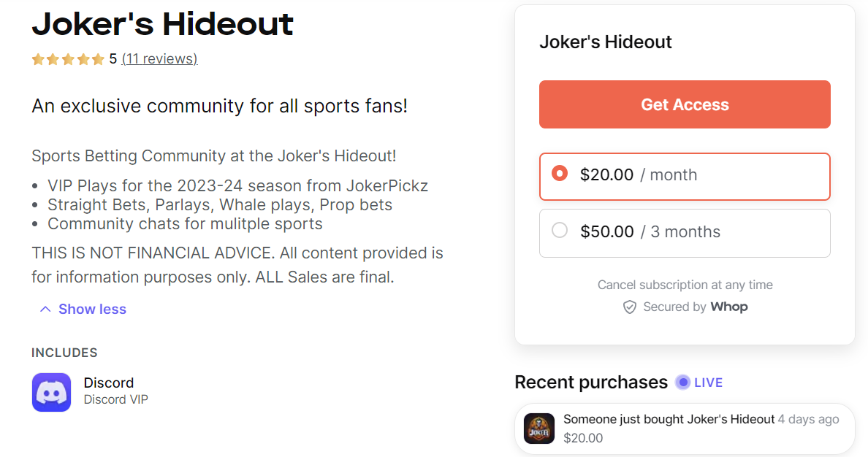Viewport: 868px width, 457px height.
Task: Click the chevron beside Show less
Action: [45, 309]
